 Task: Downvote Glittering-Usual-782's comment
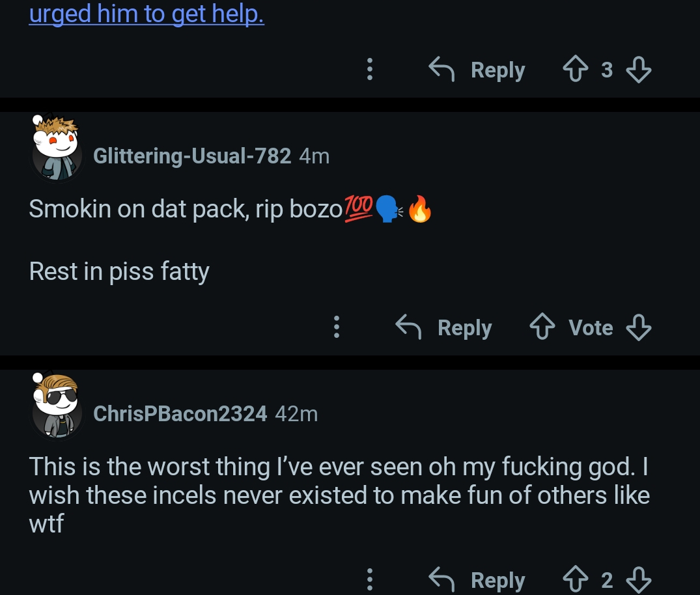(639, 327)
